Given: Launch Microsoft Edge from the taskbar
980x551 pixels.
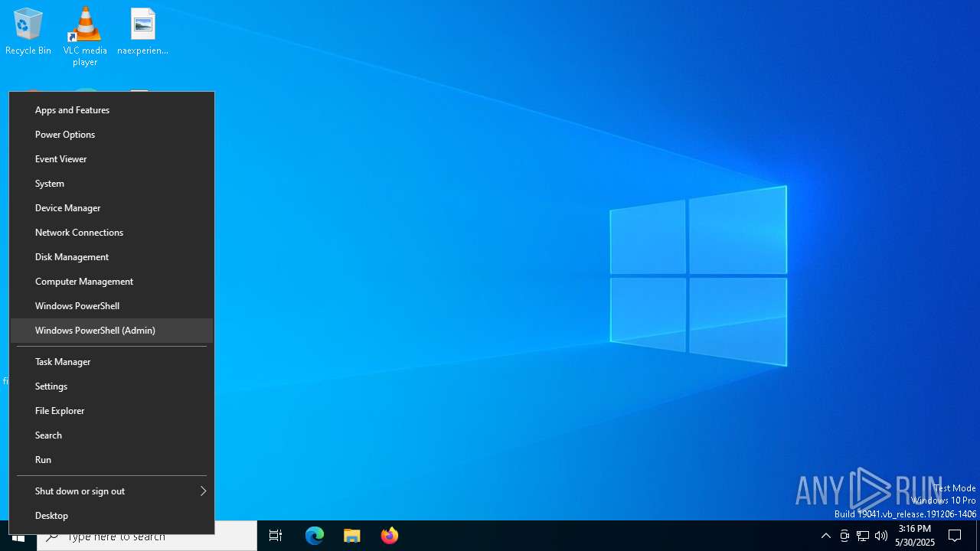Looking at the screenshot, I should coord(315,536).
